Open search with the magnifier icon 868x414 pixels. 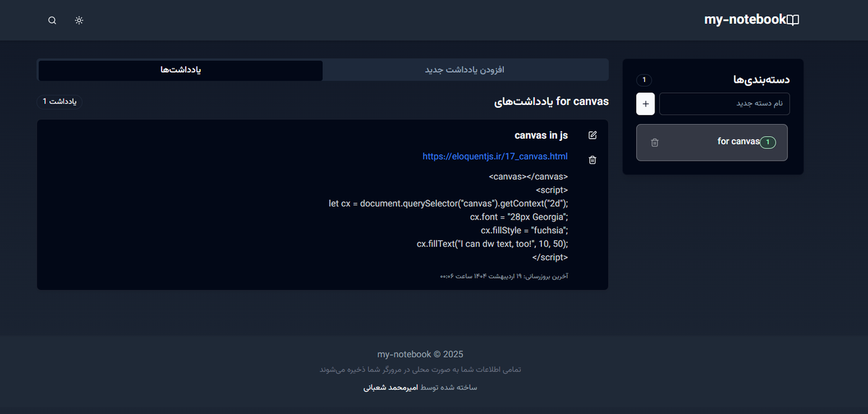tap(52, 20)
